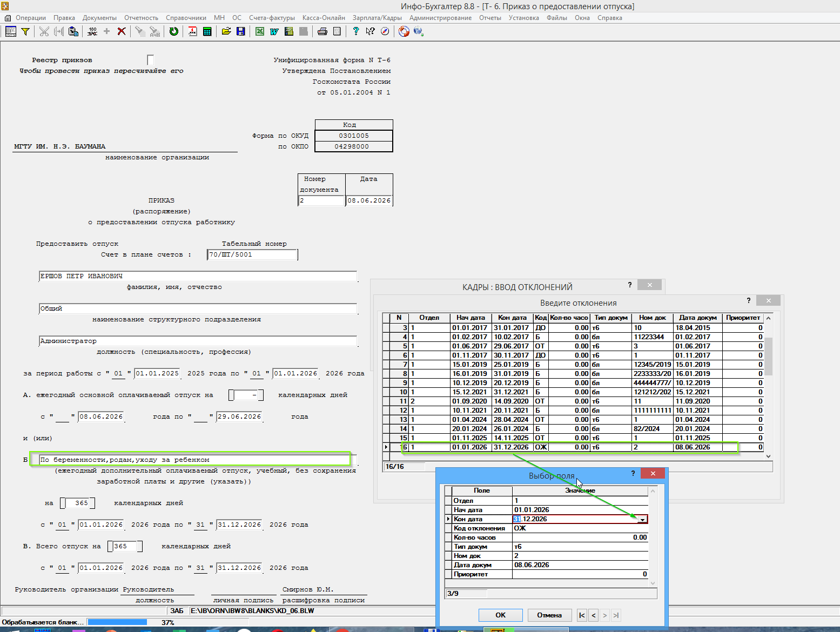Click the flashlight search icon
This screenshot has height=632, width=840.
[140, 31]
